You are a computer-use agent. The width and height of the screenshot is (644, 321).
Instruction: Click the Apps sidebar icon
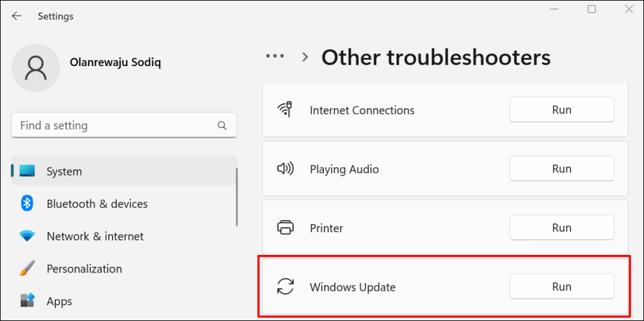tap(27, 301)
